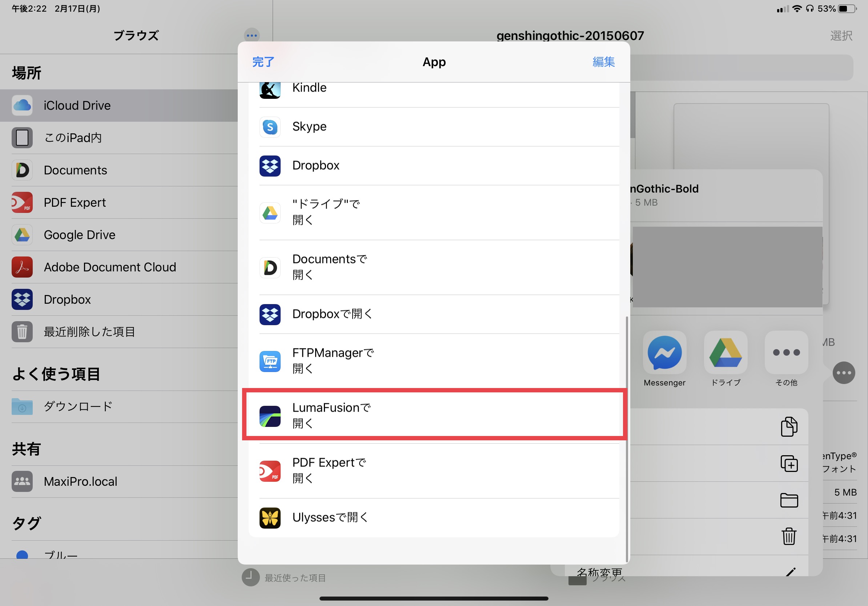The image size is (868, 606).
Task: Choose PDF Expertで開く entry
Action: tap(433, 470)
